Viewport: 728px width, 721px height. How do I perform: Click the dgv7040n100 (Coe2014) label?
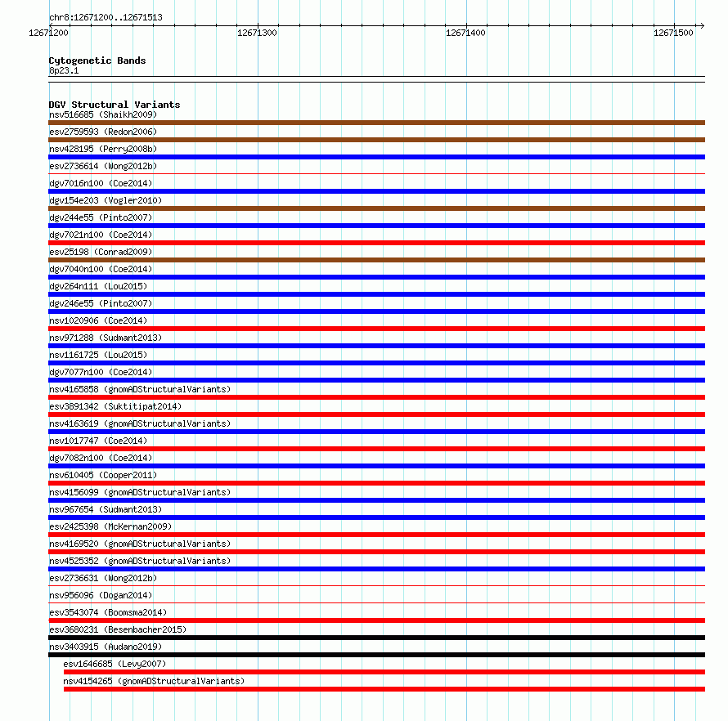tap(101, 269)
